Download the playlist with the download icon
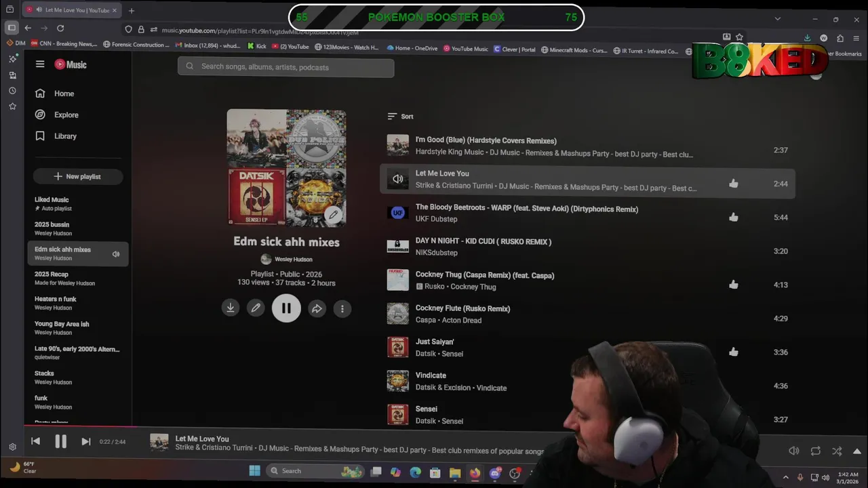Viewport: 868px width, 488px height. [231, 308]
